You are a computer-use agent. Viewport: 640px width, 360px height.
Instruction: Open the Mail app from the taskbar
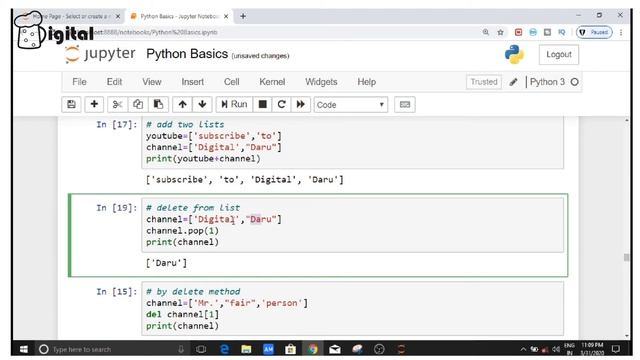click(x=335, y=349)
